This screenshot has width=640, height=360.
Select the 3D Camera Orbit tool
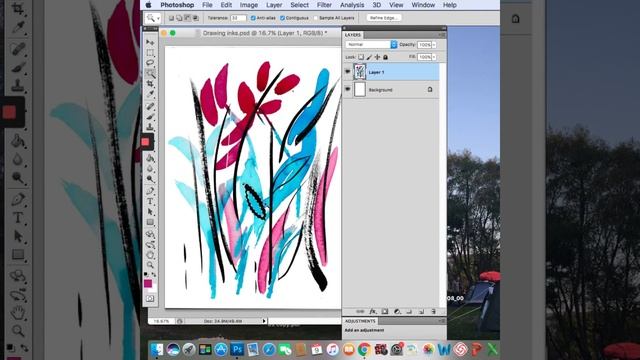[150, 245]
